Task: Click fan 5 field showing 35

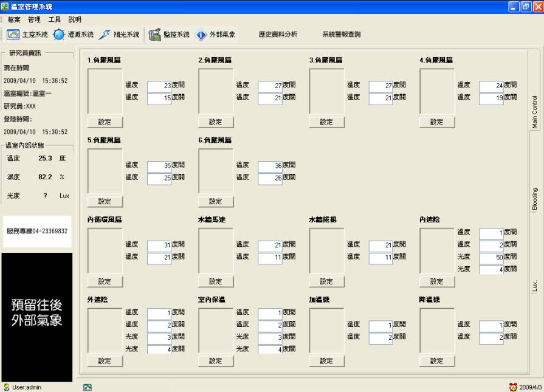Action: (159, 167)
